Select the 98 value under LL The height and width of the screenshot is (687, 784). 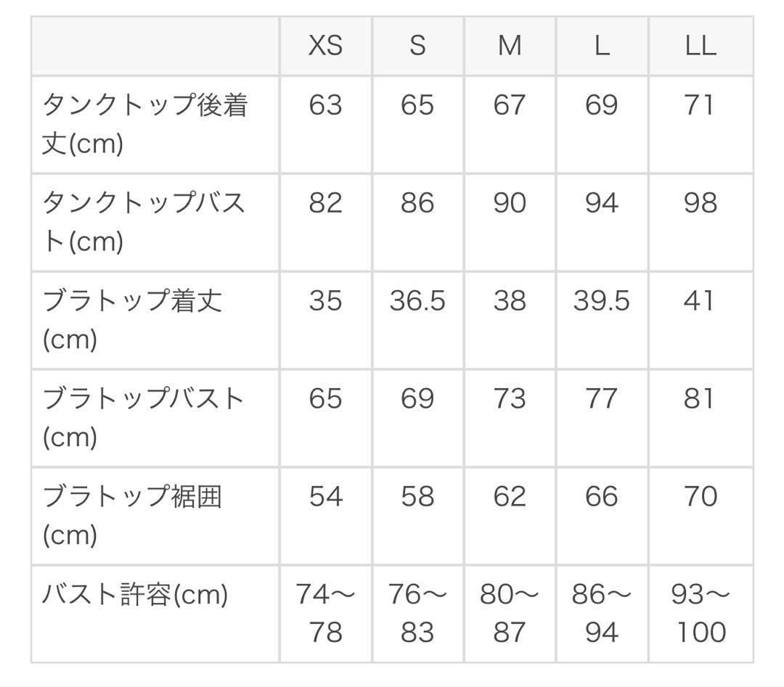(x=700, y=202)
